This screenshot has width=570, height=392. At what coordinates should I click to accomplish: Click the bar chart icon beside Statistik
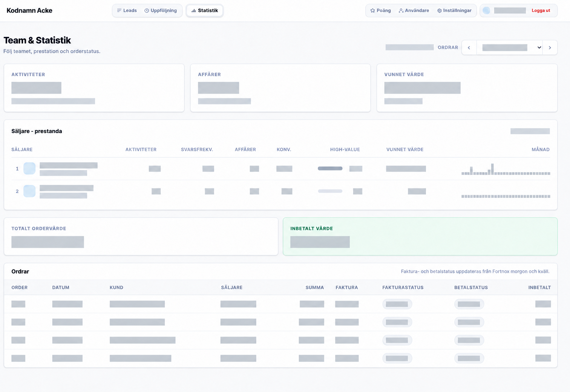(x=193, y=11)
